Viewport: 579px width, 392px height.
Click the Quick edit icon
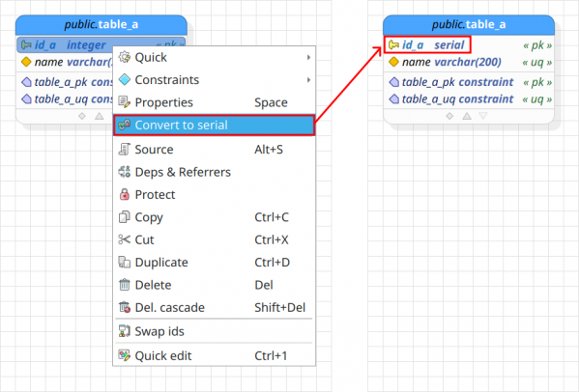click(x=125, y=355)
